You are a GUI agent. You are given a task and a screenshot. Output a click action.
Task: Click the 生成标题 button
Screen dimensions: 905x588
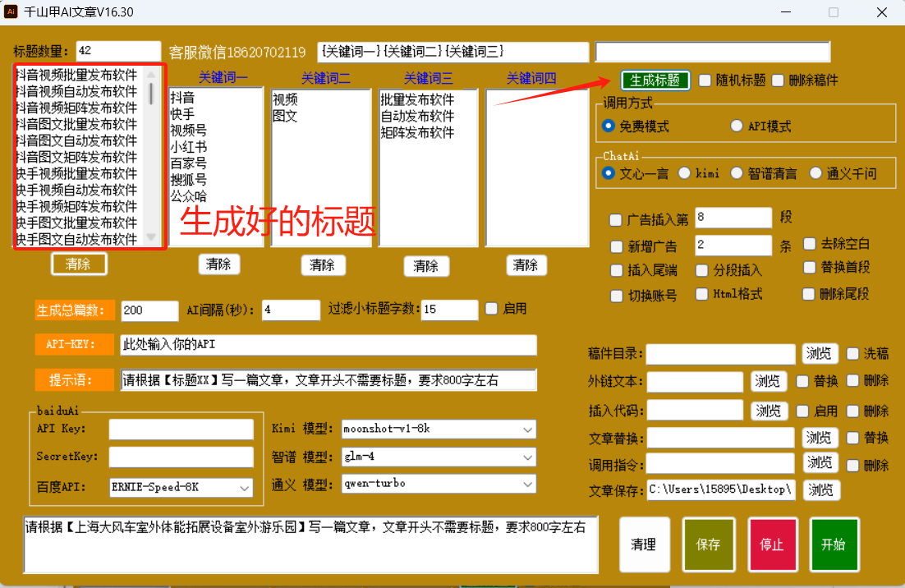click(655, 80)
